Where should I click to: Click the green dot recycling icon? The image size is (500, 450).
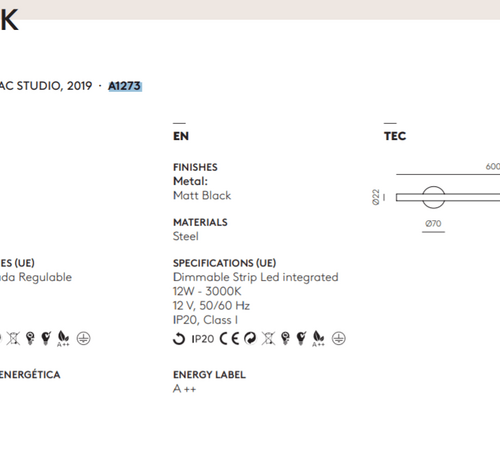[250, 339]
